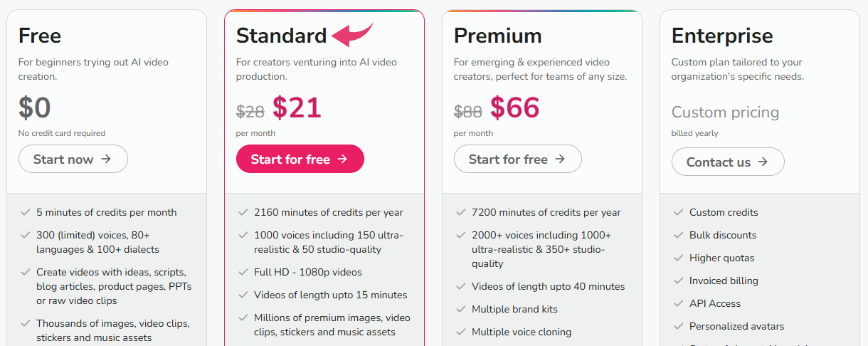Click checkmark next to Custom credits
This screenshot has width=868, height=346.
point(677,212)
